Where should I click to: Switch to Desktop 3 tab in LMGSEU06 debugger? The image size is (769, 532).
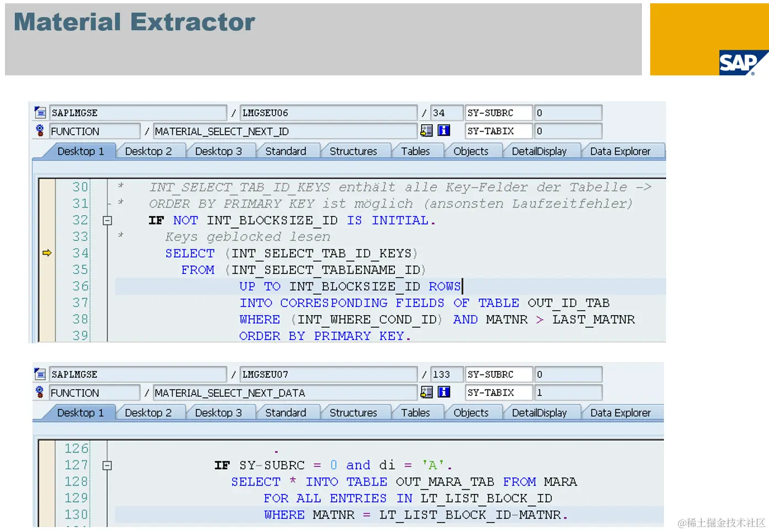[x=218, y=151]
